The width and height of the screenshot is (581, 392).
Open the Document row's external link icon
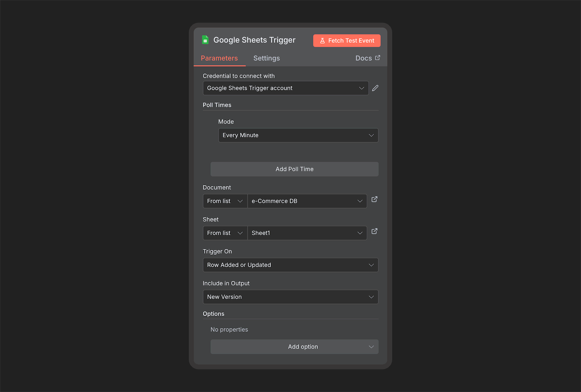[x=374, y=200]
